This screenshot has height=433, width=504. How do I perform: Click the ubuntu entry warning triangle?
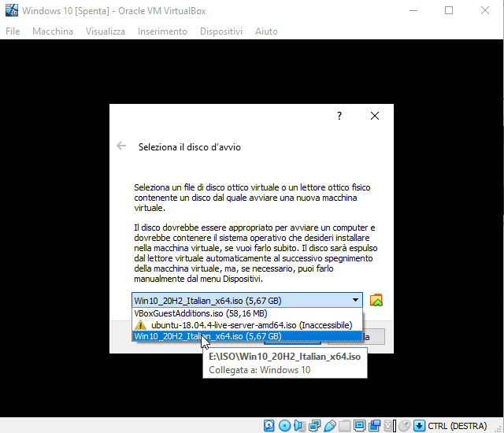[140, 324]
